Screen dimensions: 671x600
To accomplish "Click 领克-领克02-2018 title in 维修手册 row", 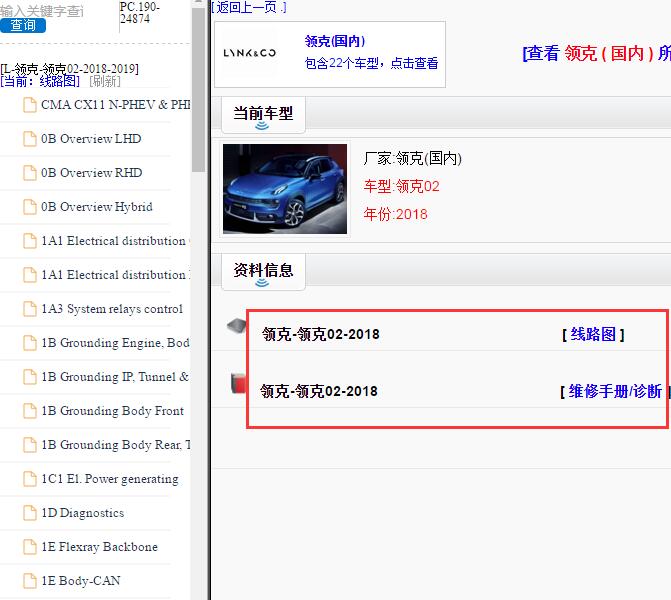I will [x=319, y=391].
